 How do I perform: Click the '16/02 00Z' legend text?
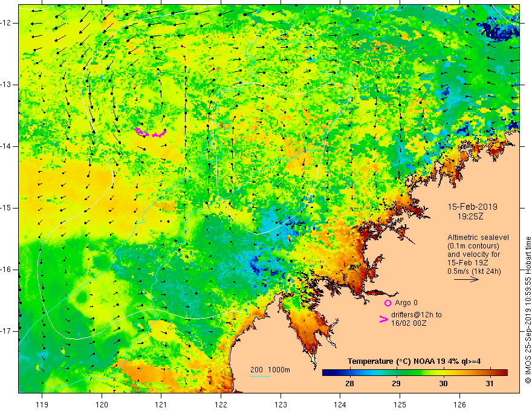[x=409, y=323]
